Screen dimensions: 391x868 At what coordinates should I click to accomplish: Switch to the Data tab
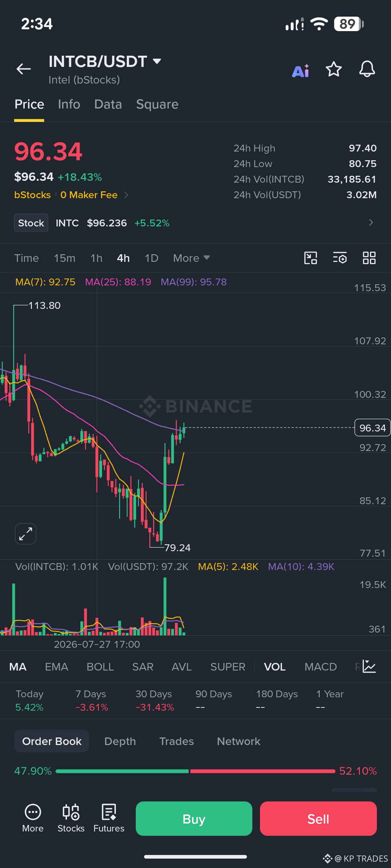tap(108, 104)
